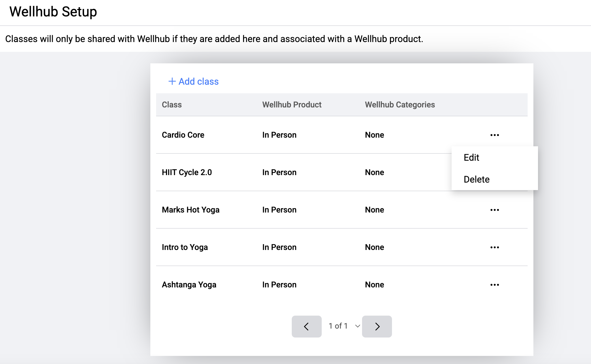Open the three-dot menu for Intro to Yoga
This screenshot has height=364, width=591.
point(495,247)
